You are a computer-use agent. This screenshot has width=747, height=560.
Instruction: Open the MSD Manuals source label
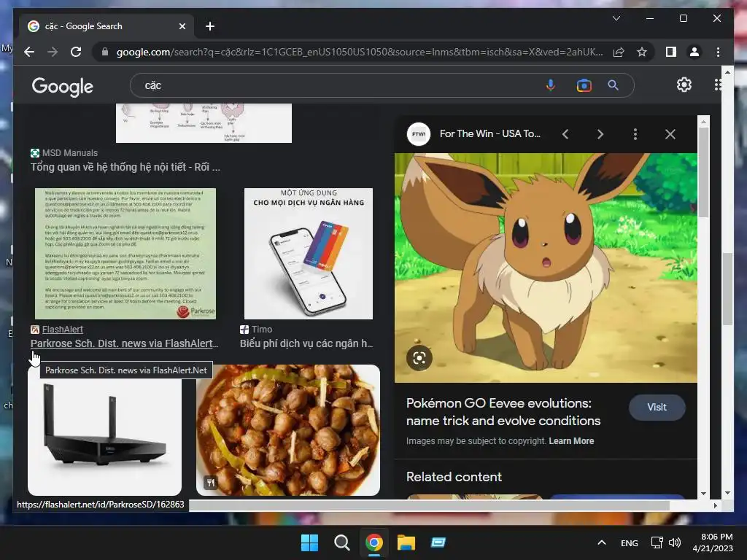(64, 153)
